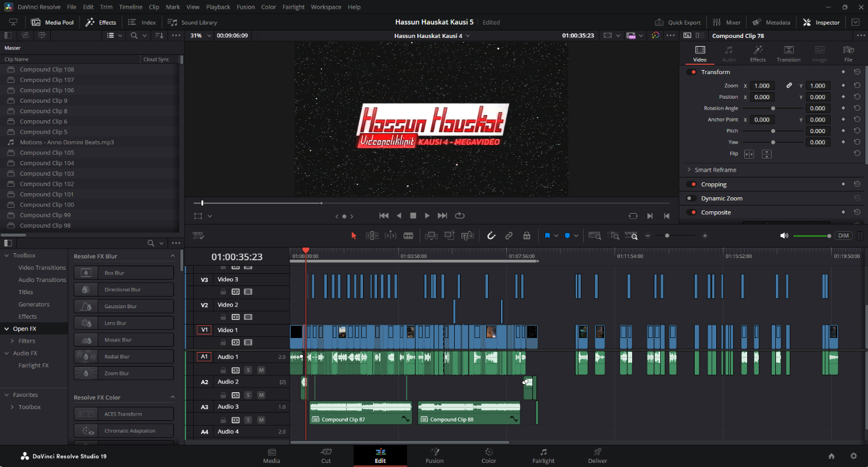Open the flag color dropdown arrow
Screen dimensions: 868x467
tap(556, 236)
